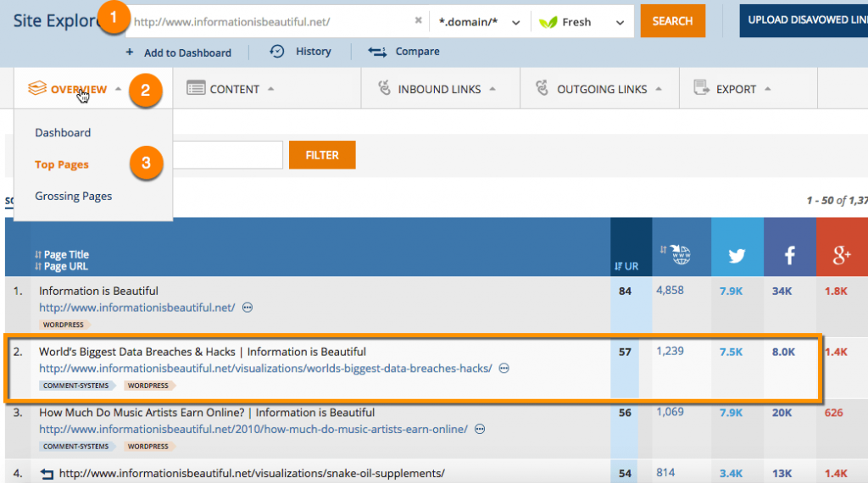Open the *.domain/* mode dropdown
The height and width of the screenshot is (483, 868).
tap(480, 21)
